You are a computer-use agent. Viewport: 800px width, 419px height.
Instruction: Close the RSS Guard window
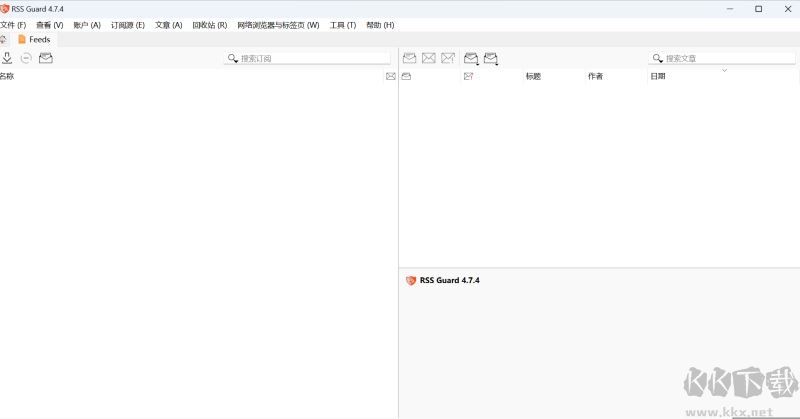(788, 9)
